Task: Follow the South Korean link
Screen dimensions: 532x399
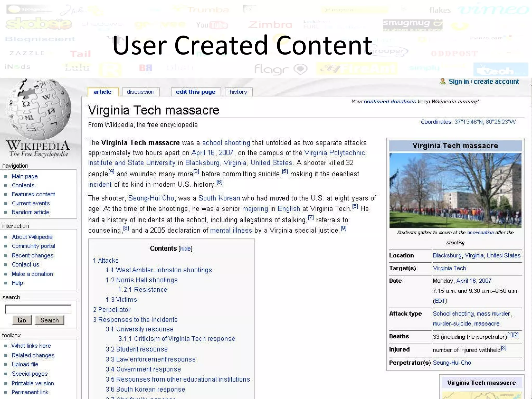Action: [219, 198]
